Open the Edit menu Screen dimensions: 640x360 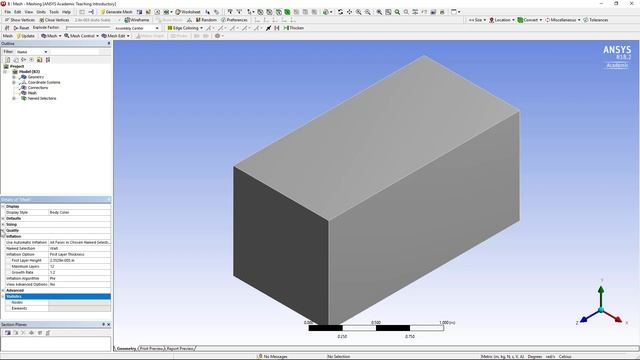click(18, 12)
